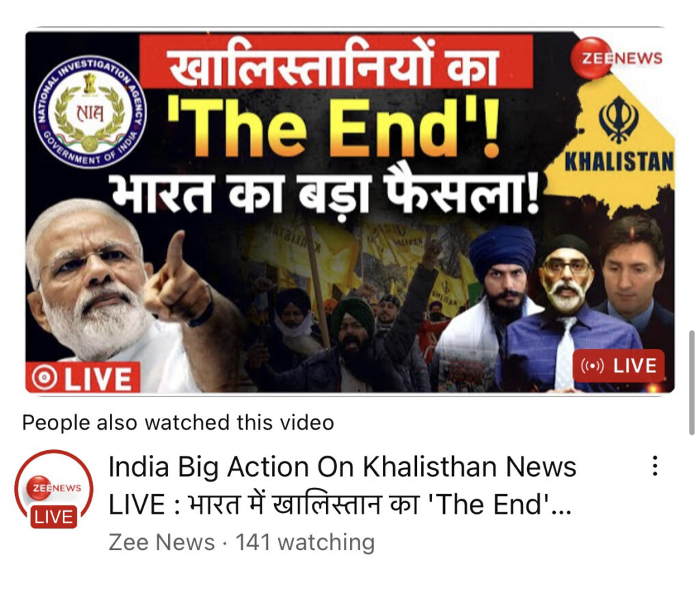Click the broadcast LIVE badge on thumbnail corner
700x589 pixels.
click(x=619, y=365)
